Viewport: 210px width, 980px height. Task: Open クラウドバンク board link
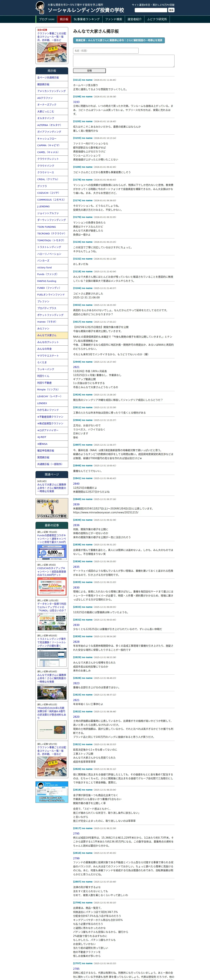click(x=52, y=166)
